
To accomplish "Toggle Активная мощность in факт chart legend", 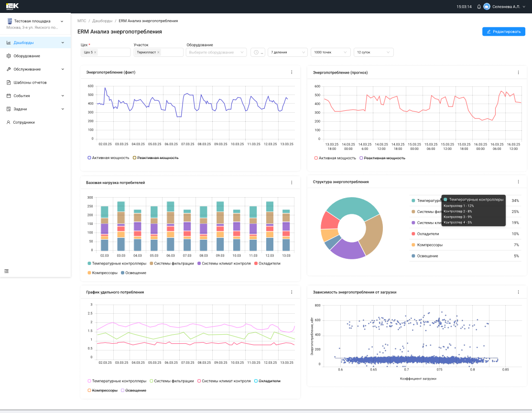I will coord(108,158).
